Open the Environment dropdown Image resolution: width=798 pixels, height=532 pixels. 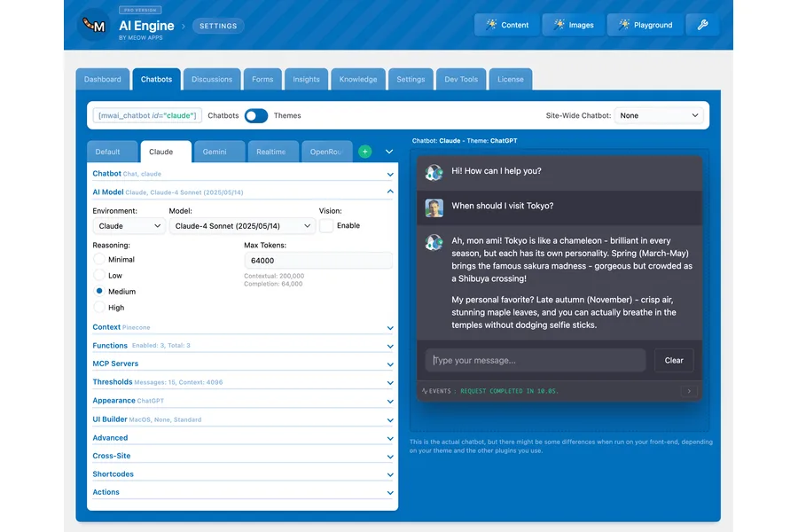tap(129, 226)
